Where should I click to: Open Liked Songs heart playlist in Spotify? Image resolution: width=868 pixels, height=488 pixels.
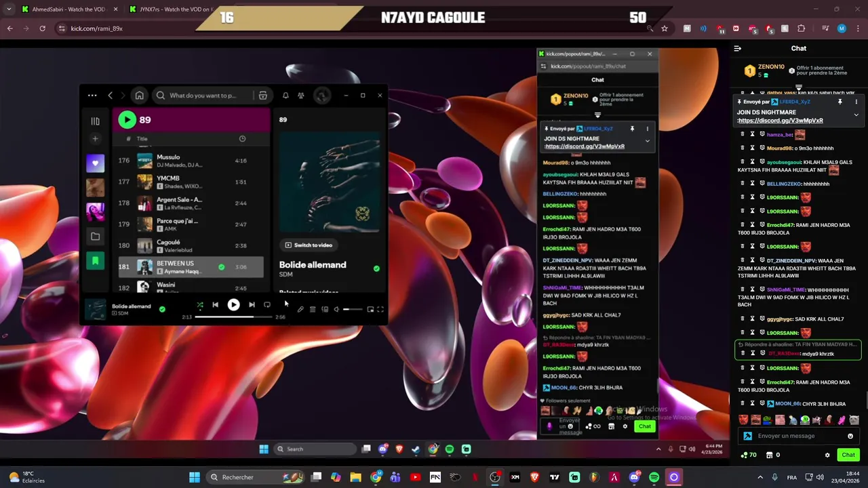95,163
